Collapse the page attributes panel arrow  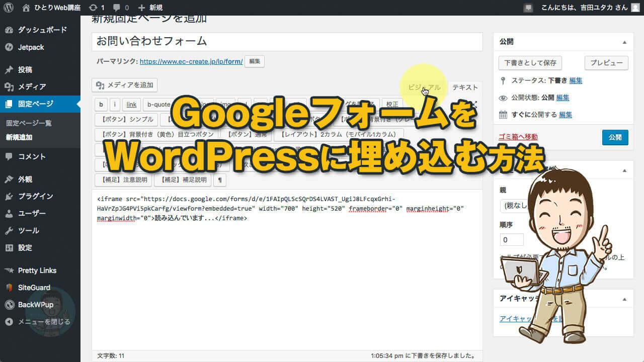tap(624, 170)
